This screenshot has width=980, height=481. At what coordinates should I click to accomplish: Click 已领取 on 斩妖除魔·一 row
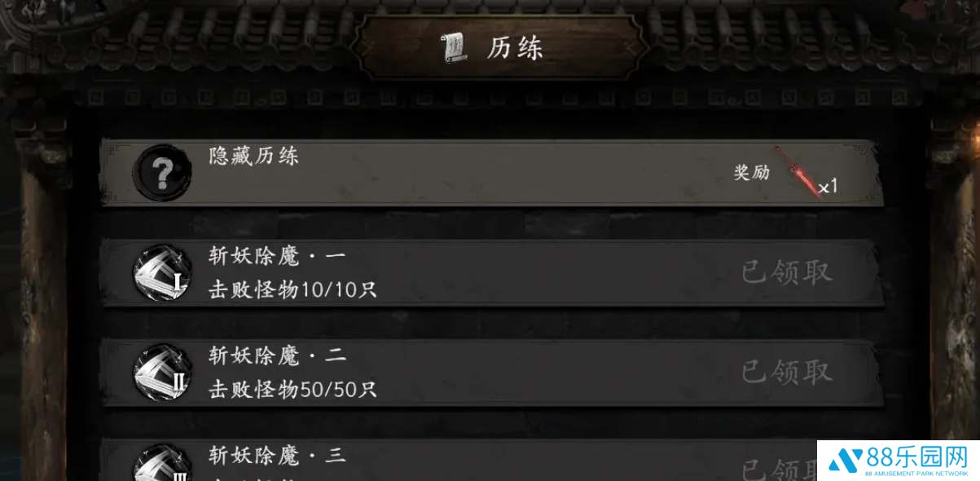787,272
